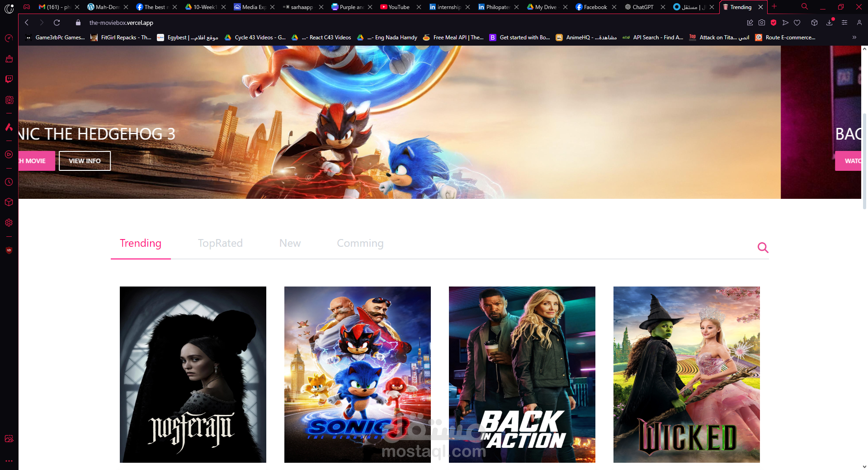The image size is (868, 470).
Task: Add bookmark with the heart icon
Action: coord(797,23)
